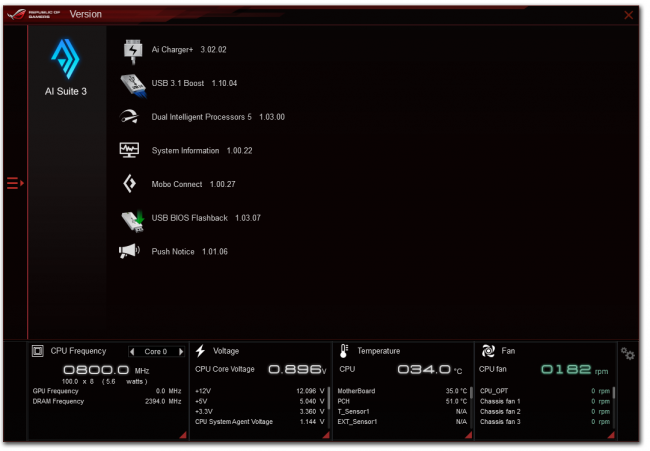Open settings gear in monitor bar
Screen dimensions: 650x451
628,354
